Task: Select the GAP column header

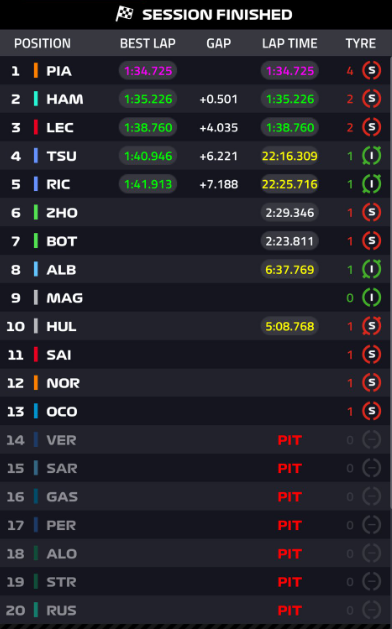Action: pyautogui.click(x=219, y=43)
